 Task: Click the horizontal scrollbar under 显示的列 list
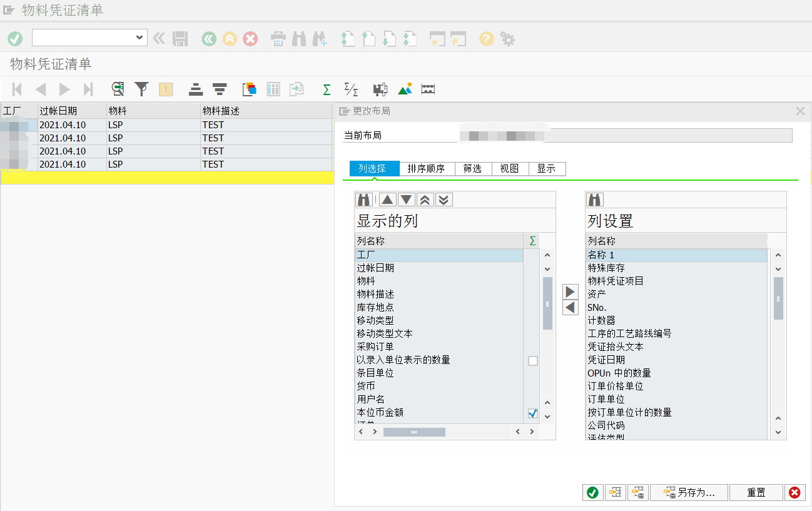[414, 431]
